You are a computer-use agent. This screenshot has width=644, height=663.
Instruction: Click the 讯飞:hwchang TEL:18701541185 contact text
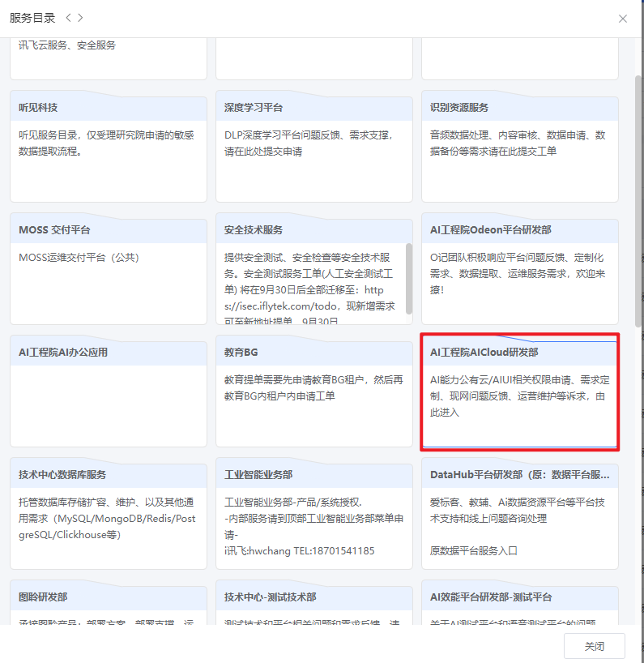click(299, 551)
